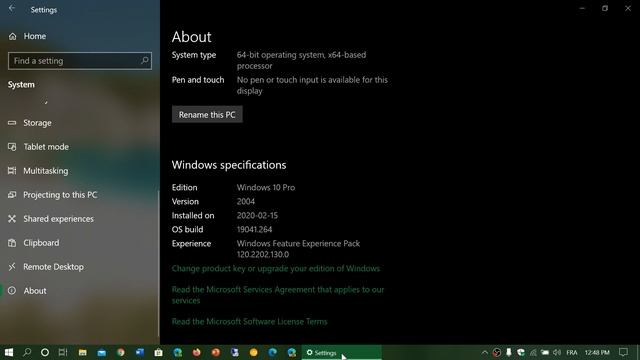Click the 12:48 PM taskbar clock
This screenshot has height=360, width=640.
click(x=597, y=352)
